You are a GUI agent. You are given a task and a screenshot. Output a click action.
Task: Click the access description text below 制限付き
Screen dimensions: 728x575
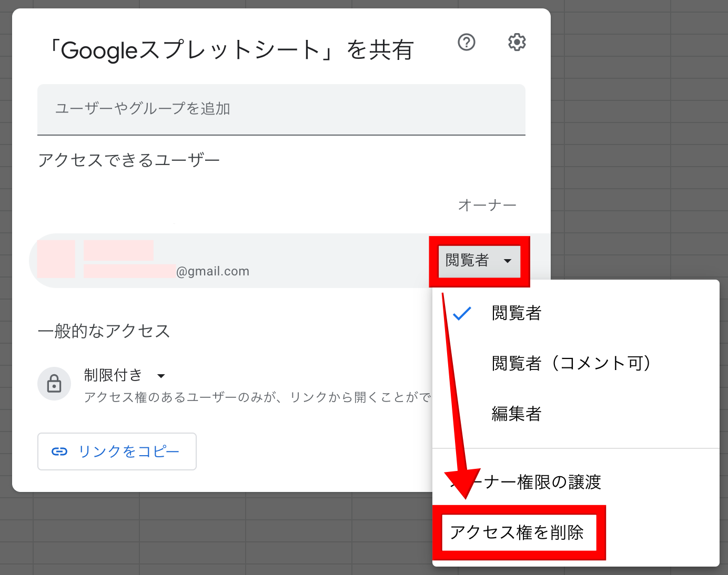258,397
